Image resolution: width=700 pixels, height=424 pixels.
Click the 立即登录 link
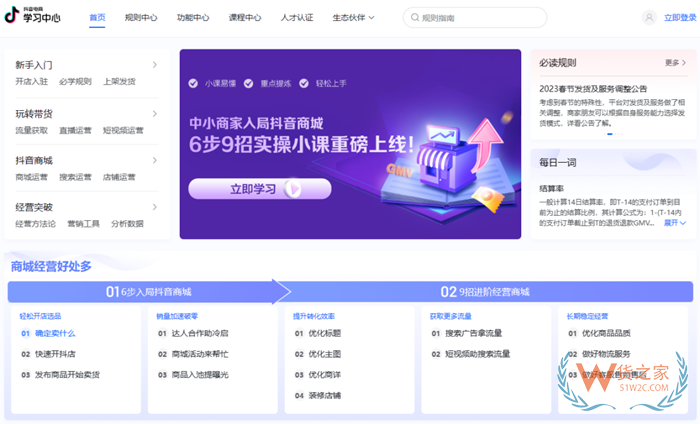(x=680, y=17)
